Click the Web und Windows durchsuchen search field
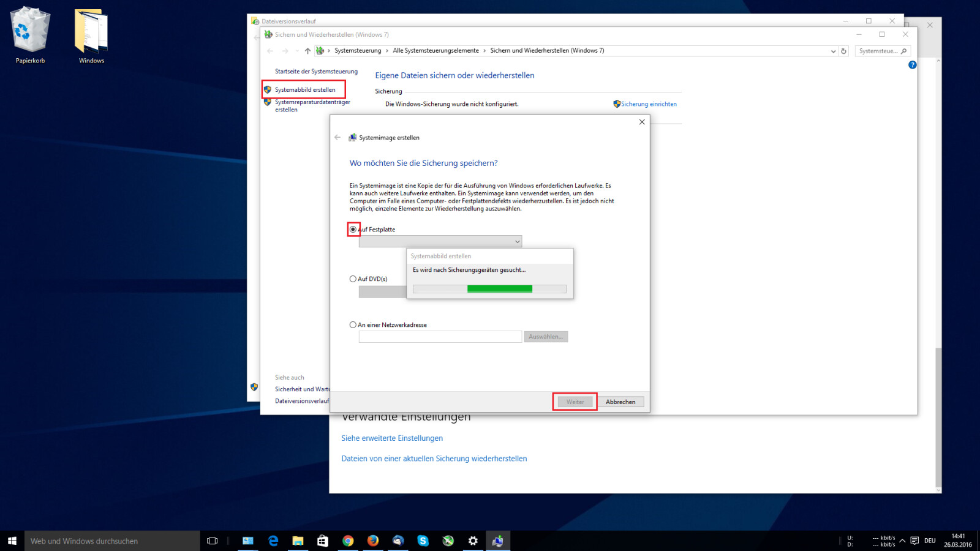The image size is (980, 551). point(110,541)
